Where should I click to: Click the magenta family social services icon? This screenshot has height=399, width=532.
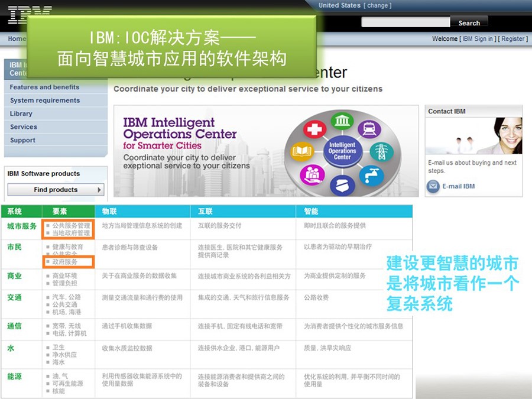[313, 175]
